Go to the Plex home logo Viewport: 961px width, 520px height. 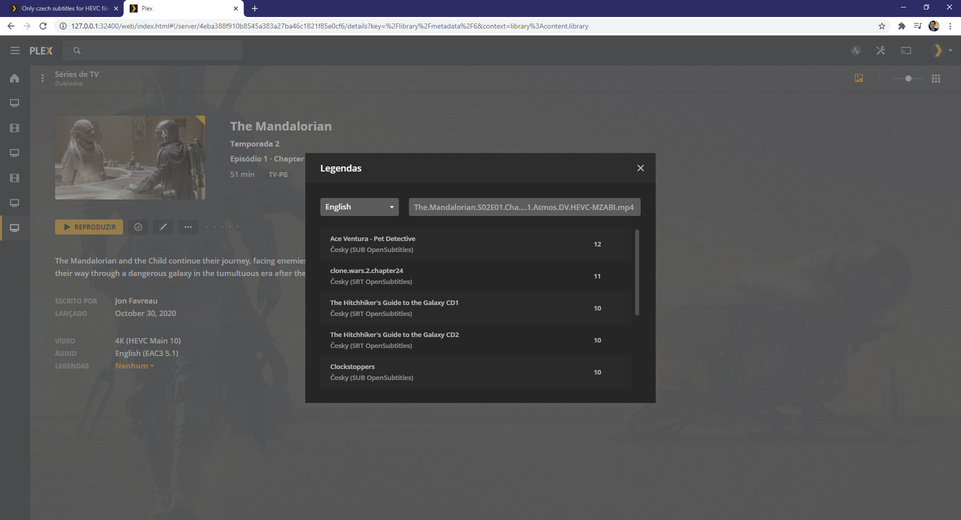tap(41, 51)
